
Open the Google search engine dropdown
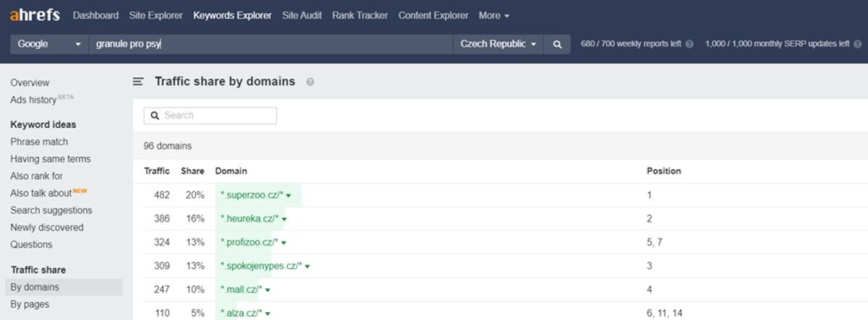pyautogui.click(x=50, y=44)
